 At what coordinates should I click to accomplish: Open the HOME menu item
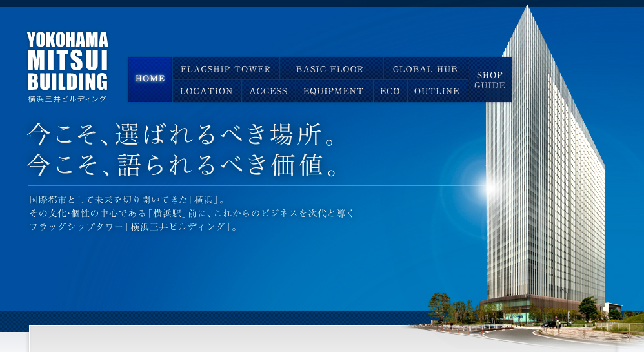(150, 80)
